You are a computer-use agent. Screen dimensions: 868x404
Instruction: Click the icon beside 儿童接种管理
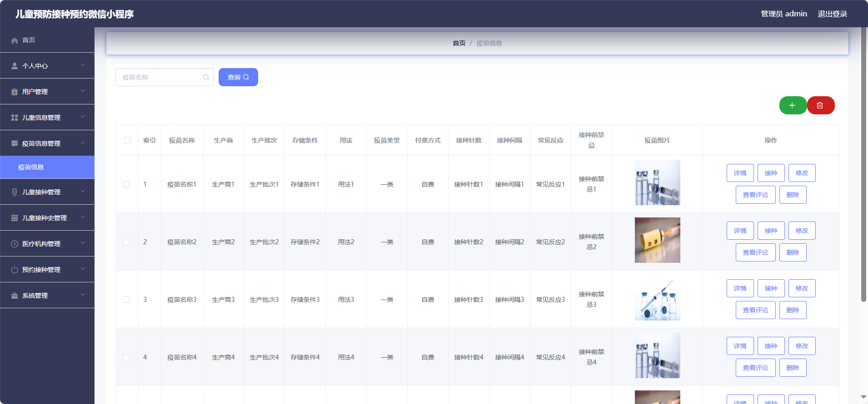pos(15,192)
